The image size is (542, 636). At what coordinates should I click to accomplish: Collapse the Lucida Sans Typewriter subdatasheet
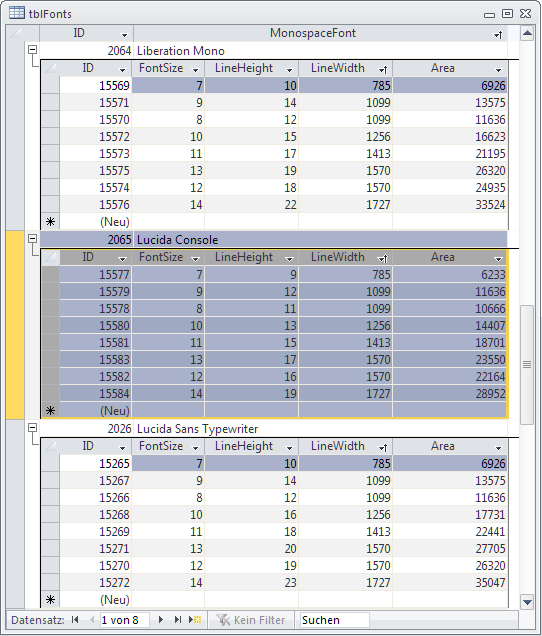point(32,428)
